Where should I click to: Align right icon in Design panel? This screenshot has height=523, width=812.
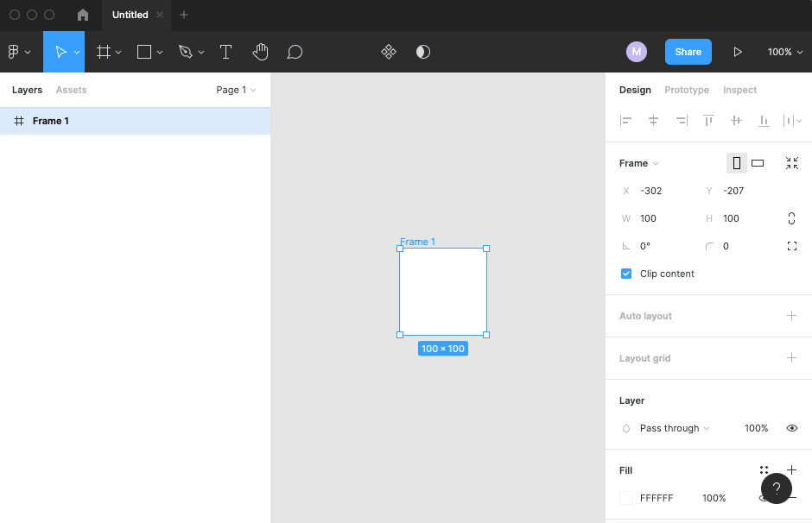tap(682, 121)
